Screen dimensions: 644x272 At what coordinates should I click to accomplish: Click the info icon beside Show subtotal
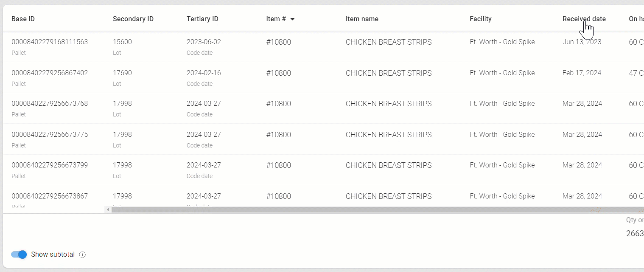coord(83,255)
